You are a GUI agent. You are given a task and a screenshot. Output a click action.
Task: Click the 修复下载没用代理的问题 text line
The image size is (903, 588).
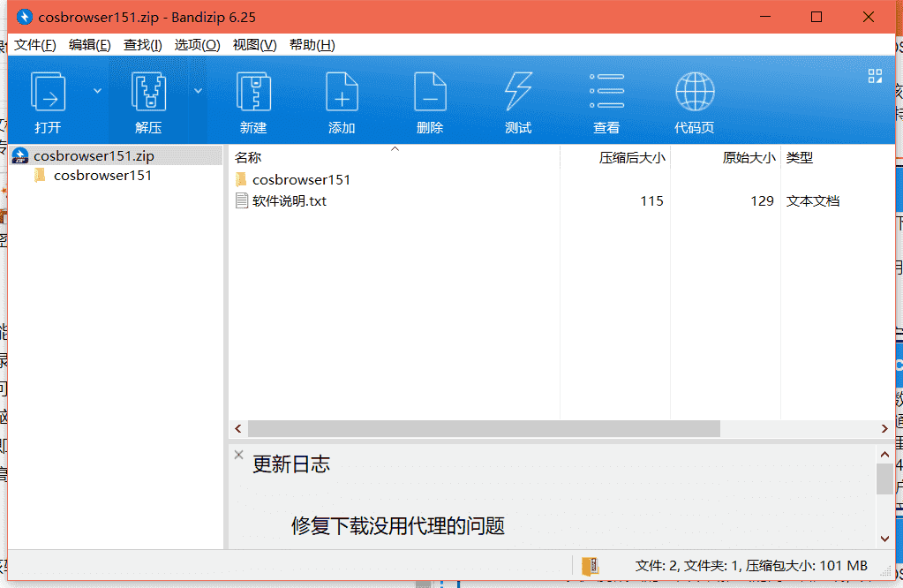pos(398,526)
